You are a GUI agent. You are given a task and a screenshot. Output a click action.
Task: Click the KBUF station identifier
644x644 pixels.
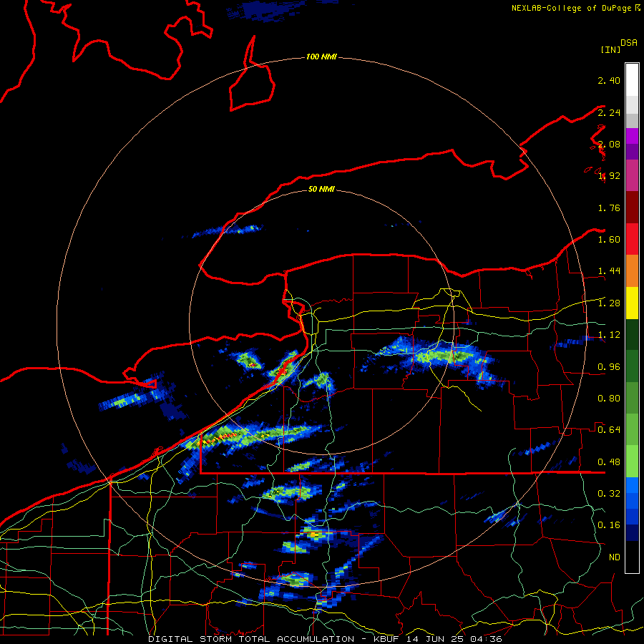pos(386,639)
